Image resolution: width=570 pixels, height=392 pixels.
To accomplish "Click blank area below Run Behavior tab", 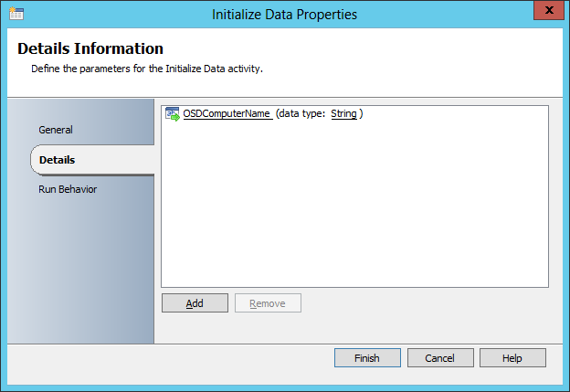I will 80,274.
